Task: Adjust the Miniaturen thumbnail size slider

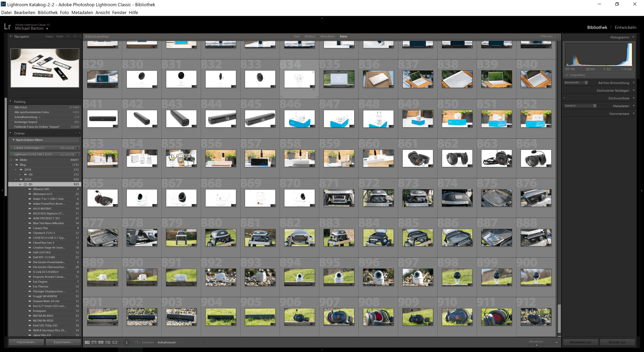Action: [537, 345]
